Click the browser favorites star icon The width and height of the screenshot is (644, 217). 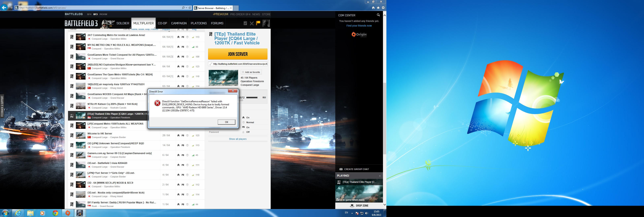point(378,8)
